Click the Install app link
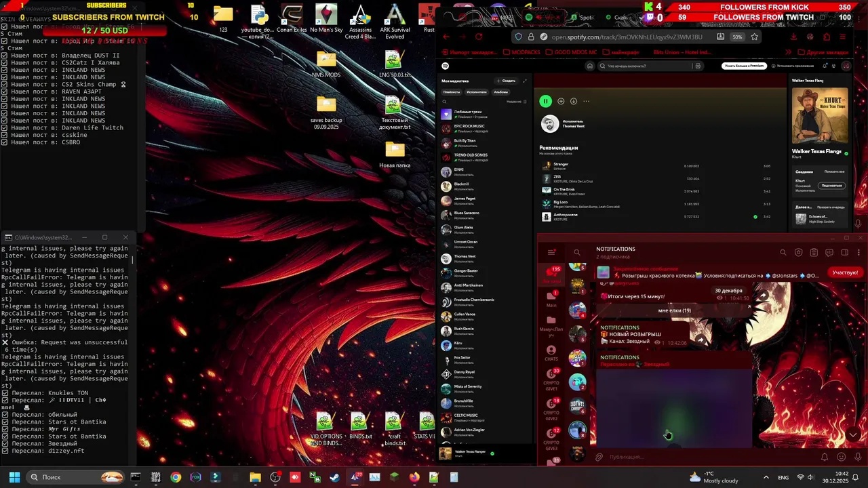Image resolution: width=868 pixels, height=488 pixels. pos(792,66)
